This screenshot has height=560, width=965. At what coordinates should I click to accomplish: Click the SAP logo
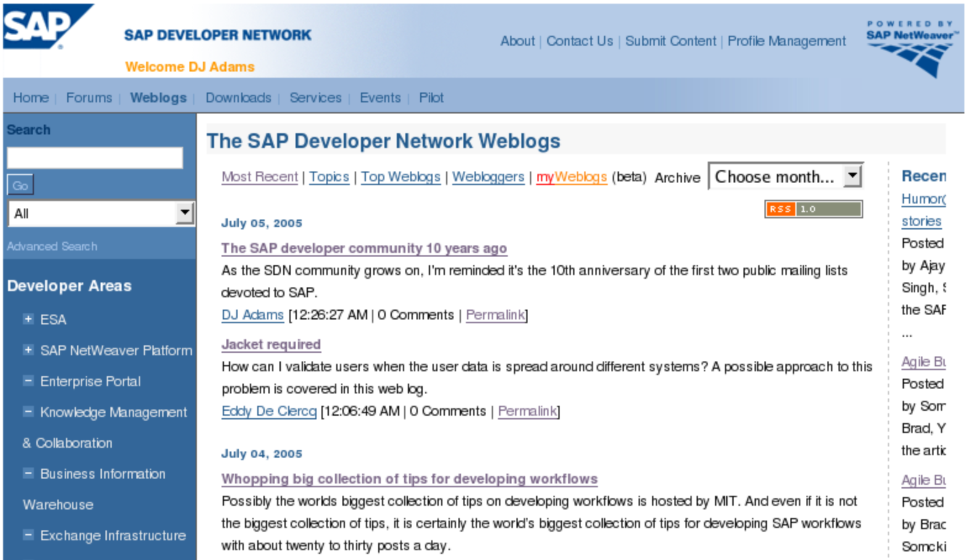[47, 27]
